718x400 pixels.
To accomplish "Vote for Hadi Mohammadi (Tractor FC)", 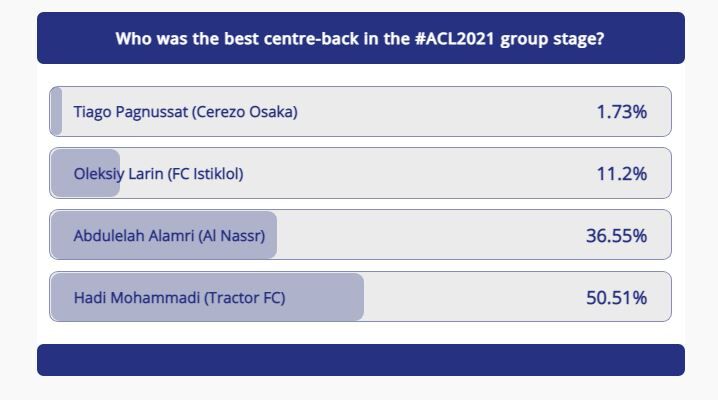I will point(179,298).
